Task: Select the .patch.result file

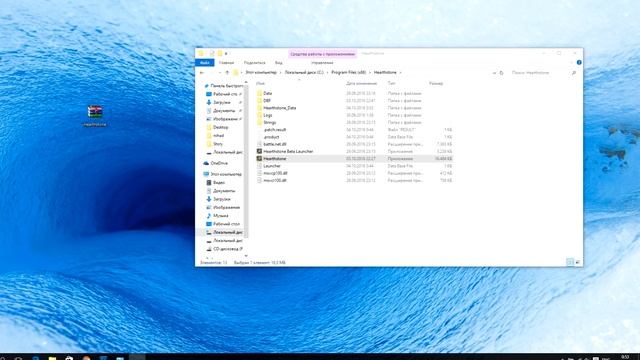Action: pos(275,130)
